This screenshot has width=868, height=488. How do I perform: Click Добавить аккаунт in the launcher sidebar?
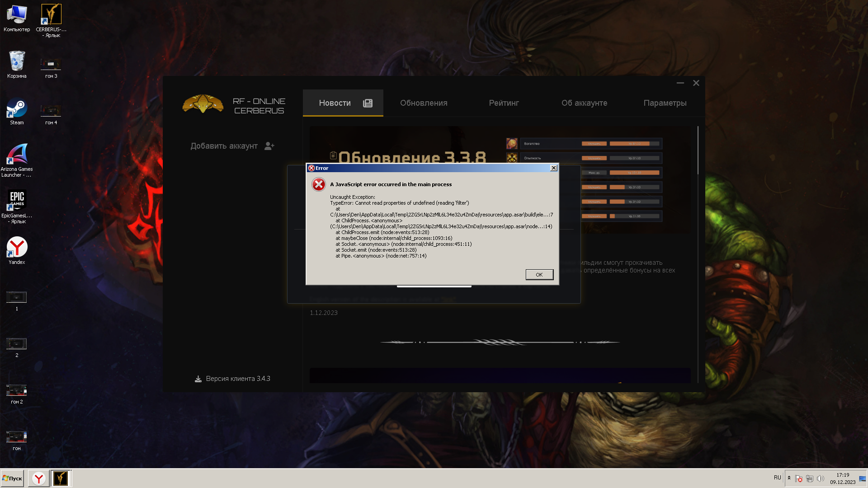point(224,146)
